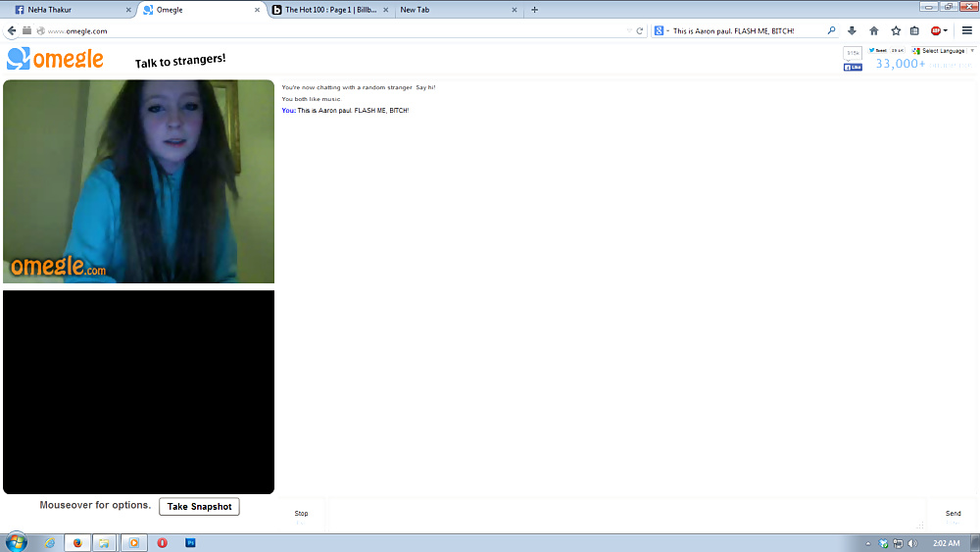This screenshot has height=552, width=980.
Task: Click the Omegle logo
Action: (55, 59)
